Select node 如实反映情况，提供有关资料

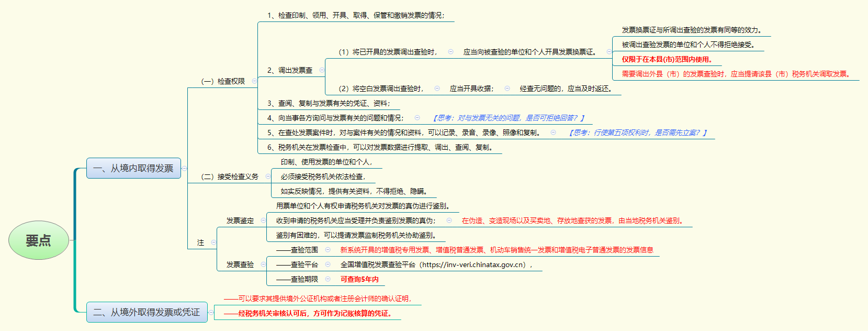point(354,191)
